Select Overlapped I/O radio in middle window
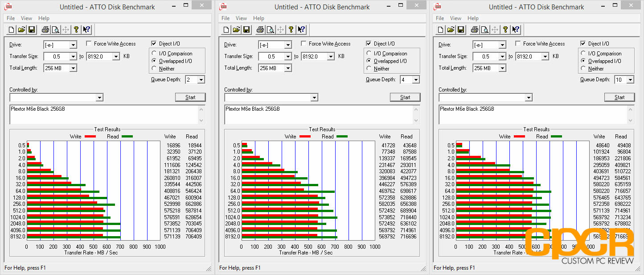Screen dimensions: 644x275 369,61
